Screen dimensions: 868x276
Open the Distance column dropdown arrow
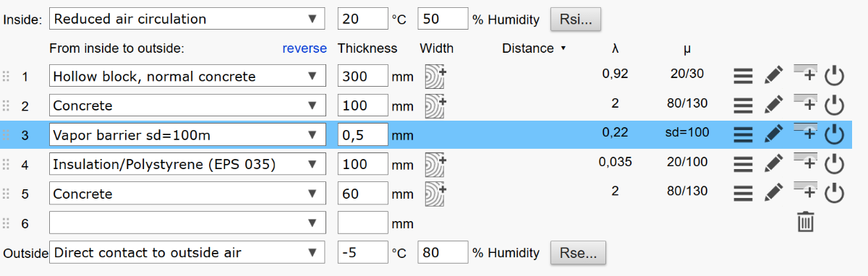click(x=563, y=49)
